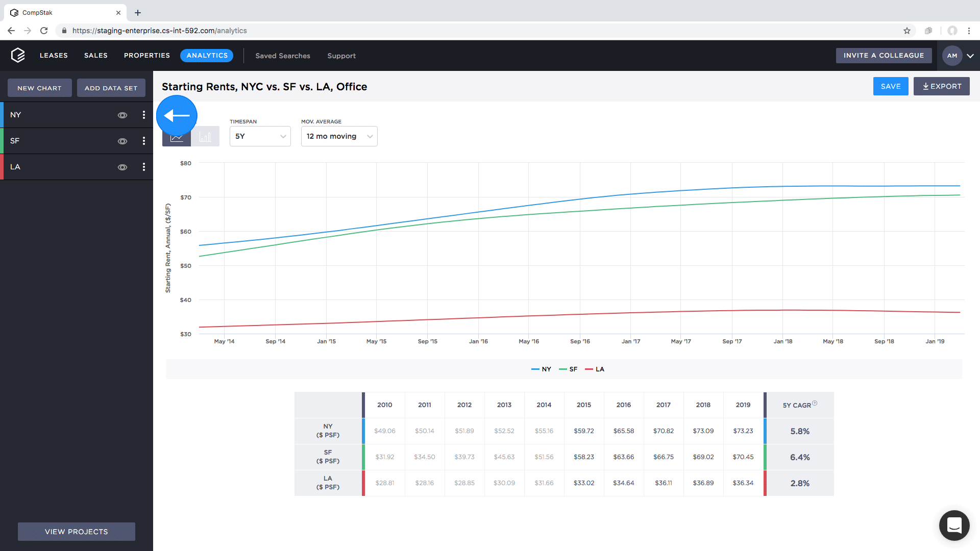Toggle SF data set visibility
The width and height of the screenshot is (980, 551).
coord(122,141)
